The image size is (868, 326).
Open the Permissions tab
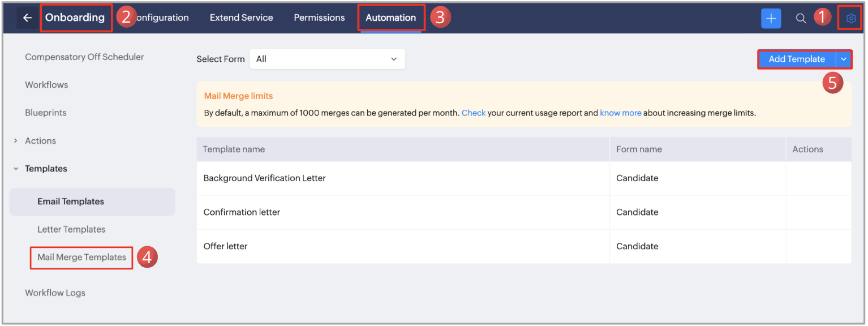point(319,18)
